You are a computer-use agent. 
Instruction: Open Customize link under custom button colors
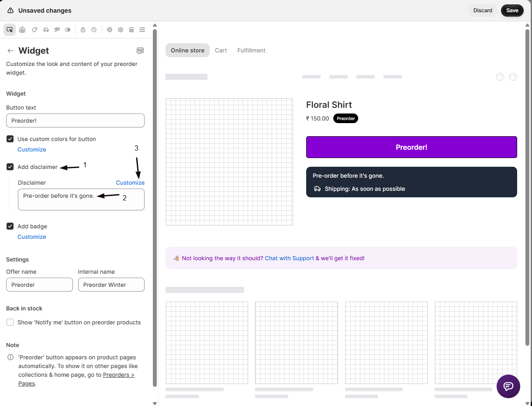coord(32,149)
